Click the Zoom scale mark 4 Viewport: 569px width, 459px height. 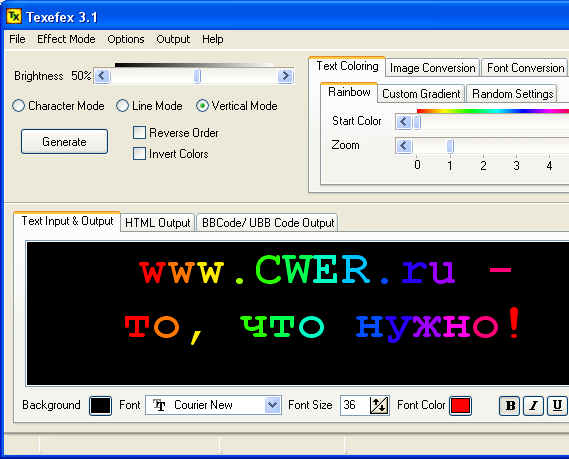pyautogui.click(x=549, y=166)
